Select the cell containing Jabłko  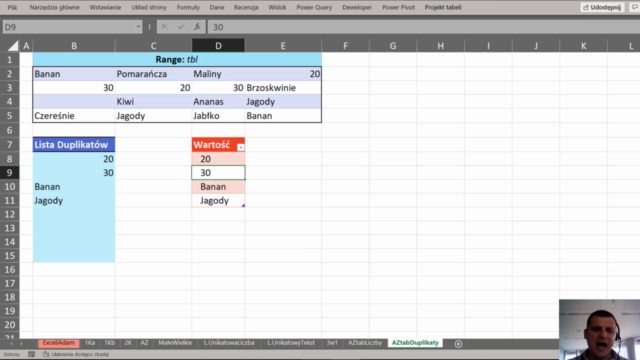coord(218,116)
